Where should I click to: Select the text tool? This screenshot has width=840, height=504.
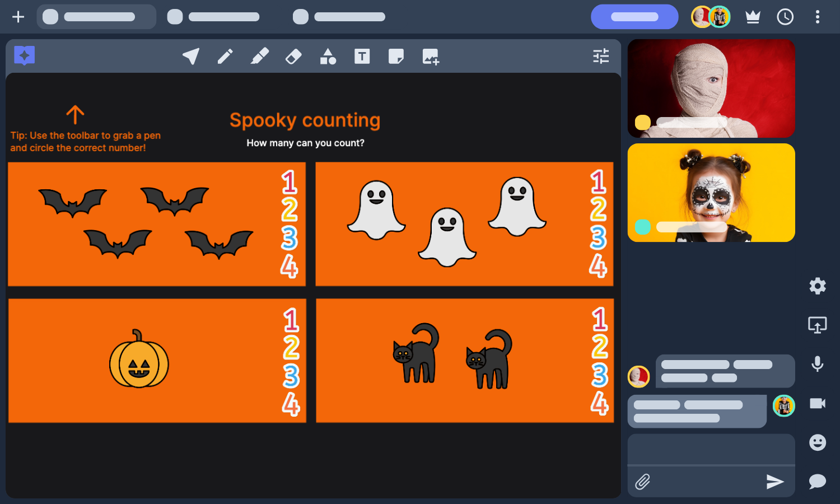362,56
